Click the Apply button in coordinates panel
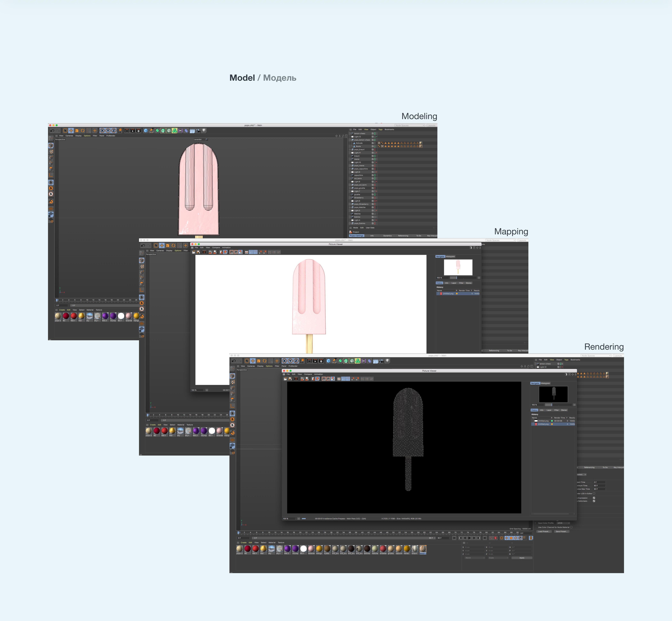672x621 pixels. 522,558
